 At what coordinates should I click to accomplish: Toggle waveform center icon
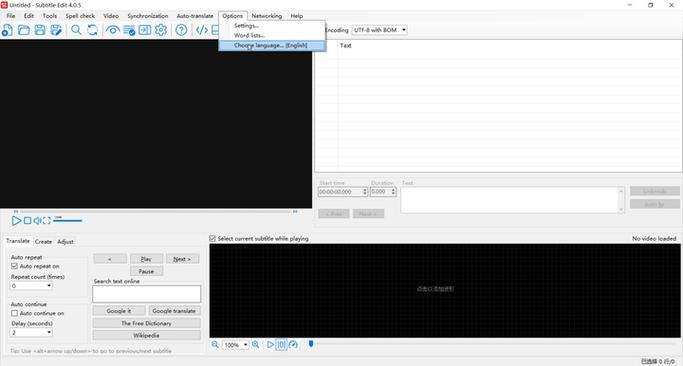tap(281, 345)
